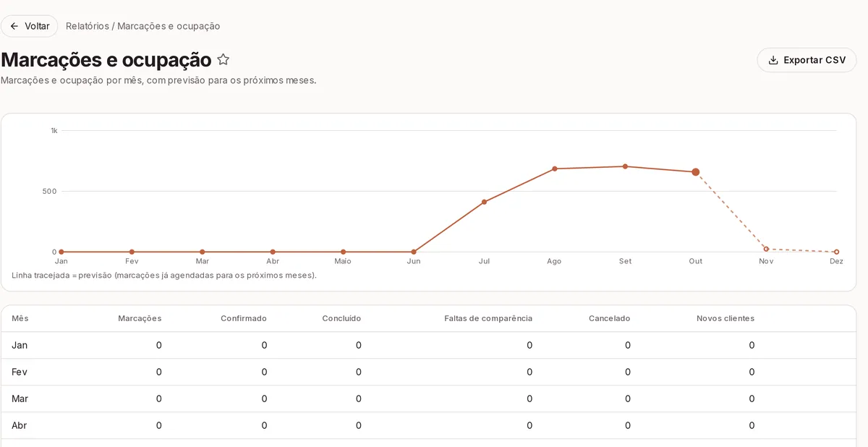Click the Marcações value in the Jan row
This screenshot has height=447, width=868.
[159, 345]
